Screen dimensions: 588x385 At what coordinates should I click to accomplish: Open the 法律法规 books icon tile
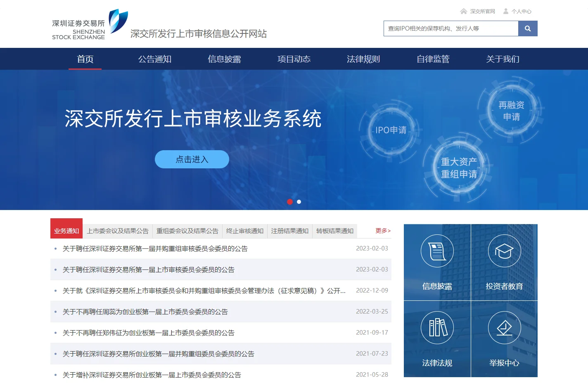point(437,339)
